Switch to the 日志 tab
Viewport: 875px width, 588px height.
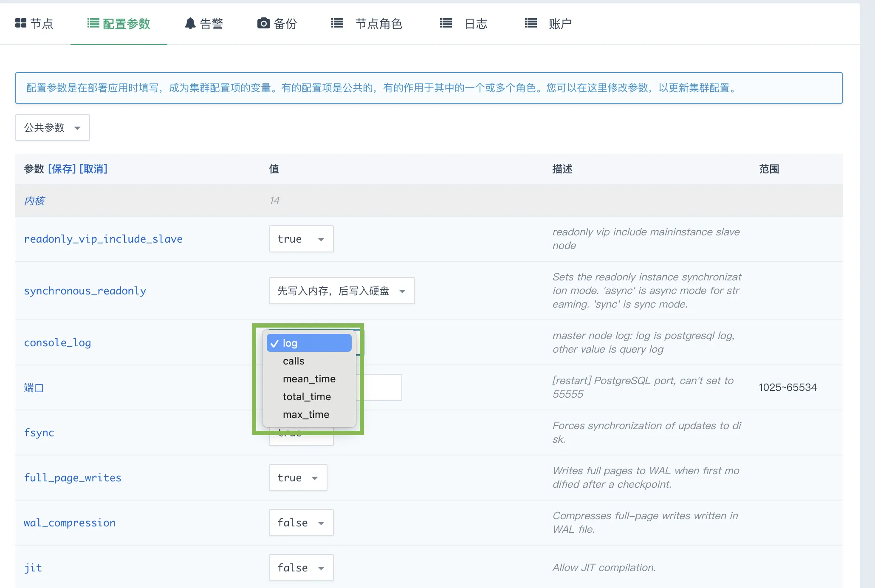pos(464,24)
